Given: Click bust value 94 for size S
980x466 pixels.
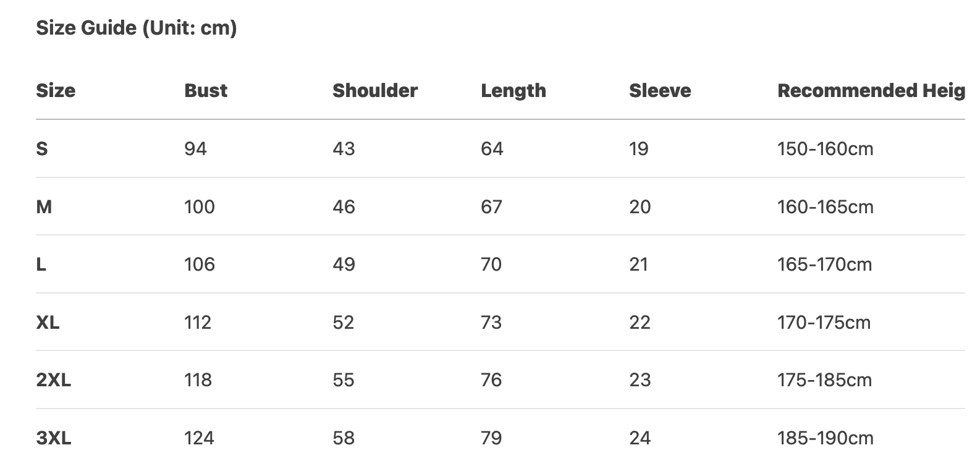Looking at the screenshot, I should (195, 149).
